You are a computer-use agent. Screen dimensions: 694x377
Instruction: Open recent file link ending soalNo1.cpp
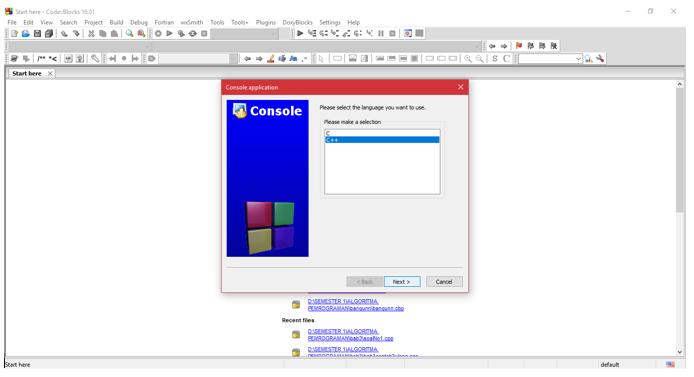[351, 335]
